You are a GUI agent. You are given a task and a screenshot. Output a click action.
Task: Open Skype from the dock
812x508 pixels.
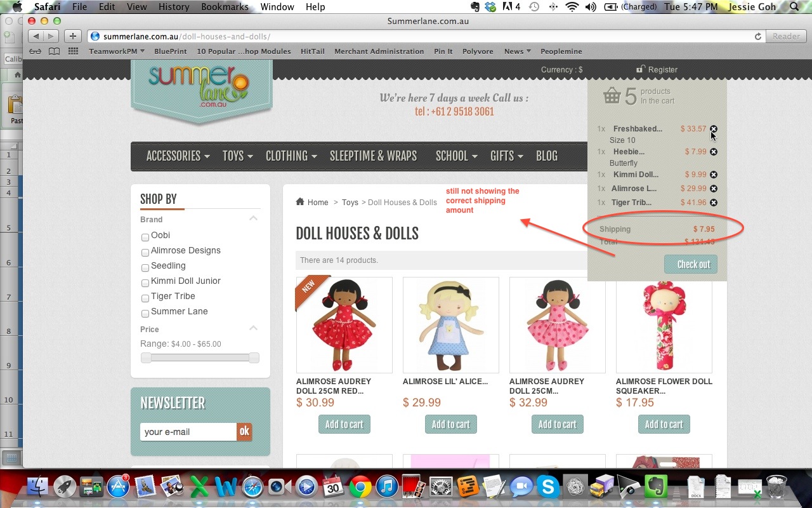tap(548, 487)
